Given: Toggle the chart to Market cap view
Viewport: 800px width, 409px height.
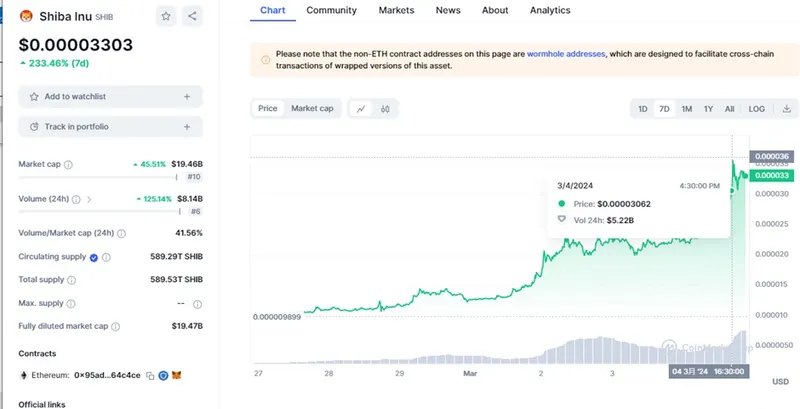Looking at the screenshot, I should (312, 108).
